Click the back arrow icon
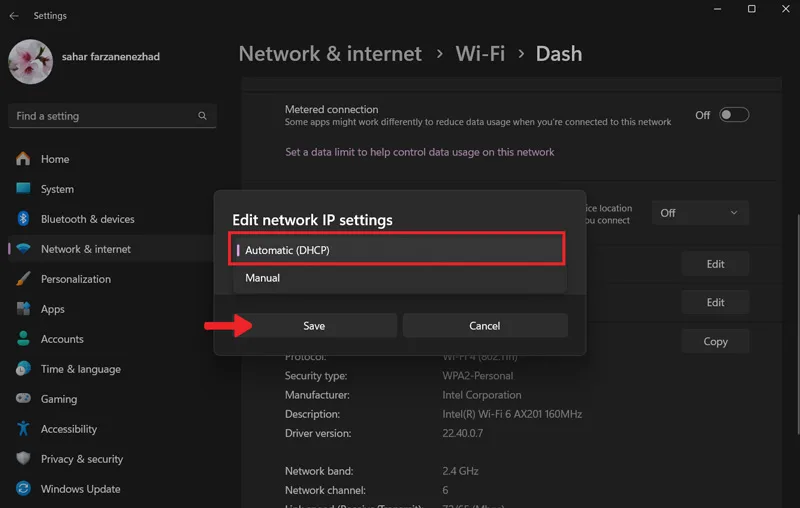Image resolution: width=800 pixels, height=508 pixels. click(14, 16)
